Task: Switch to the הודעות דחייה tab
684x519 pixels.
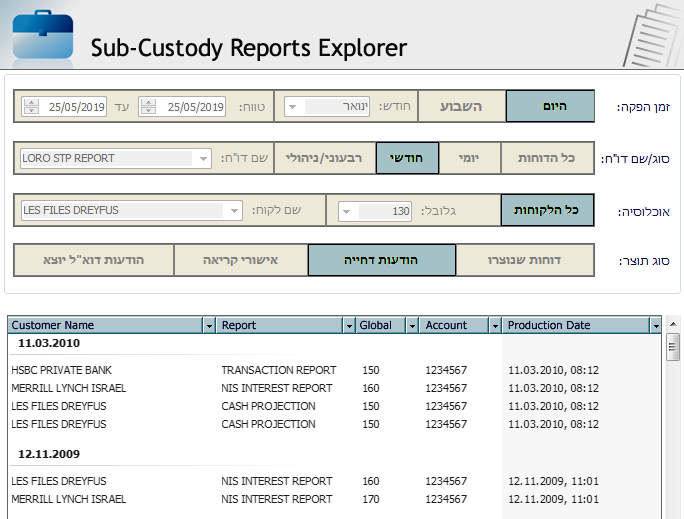Action: click(x=381, y=260)
